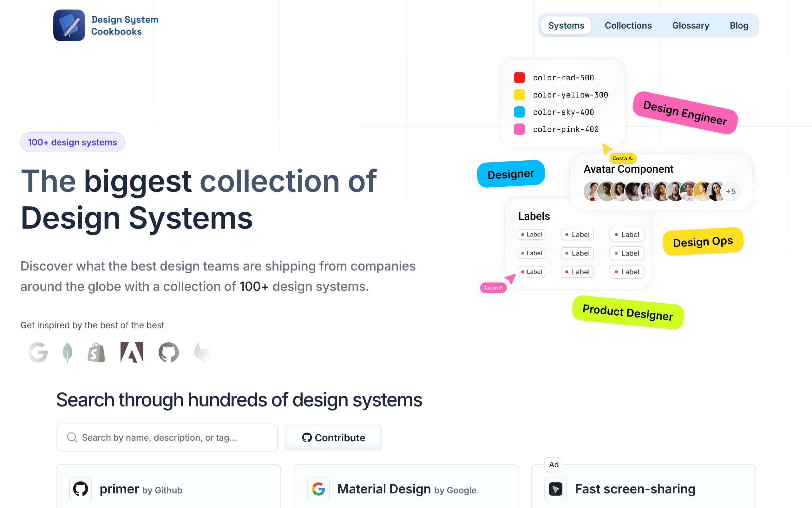Click the Design Engineer pink tag
This screenshot has width=812, height=508.
tap(685, 113)
